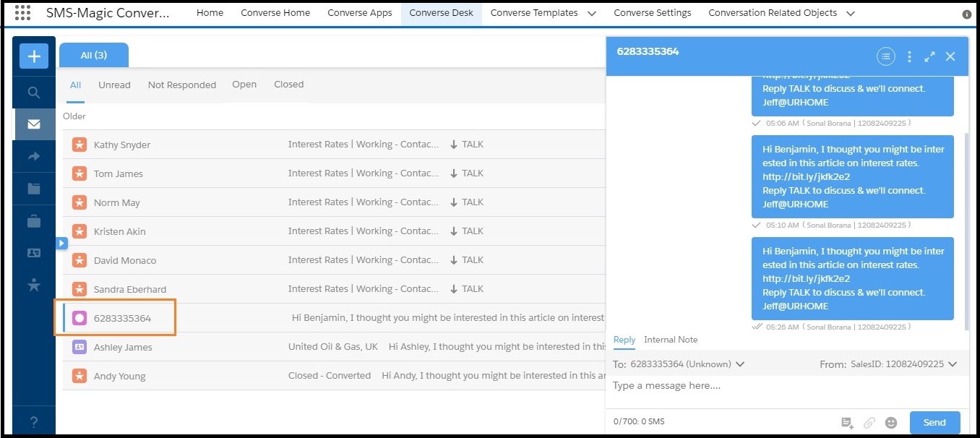Open the Conversation Related Objects dropdown chevron
980x438 pixels.
(x=850, y=14)
